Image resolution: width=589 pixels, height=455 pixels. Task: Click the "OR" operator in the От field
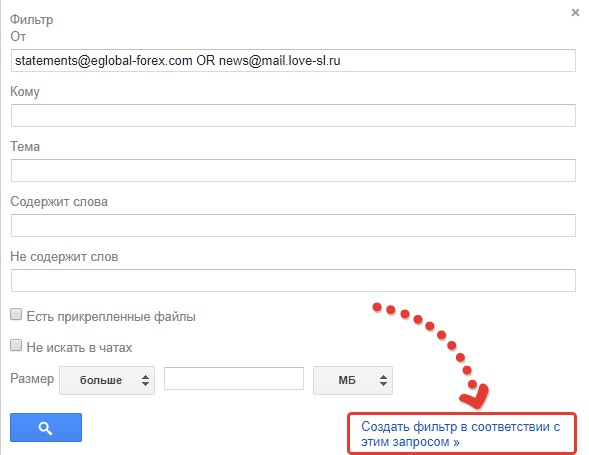pos(205,60)
